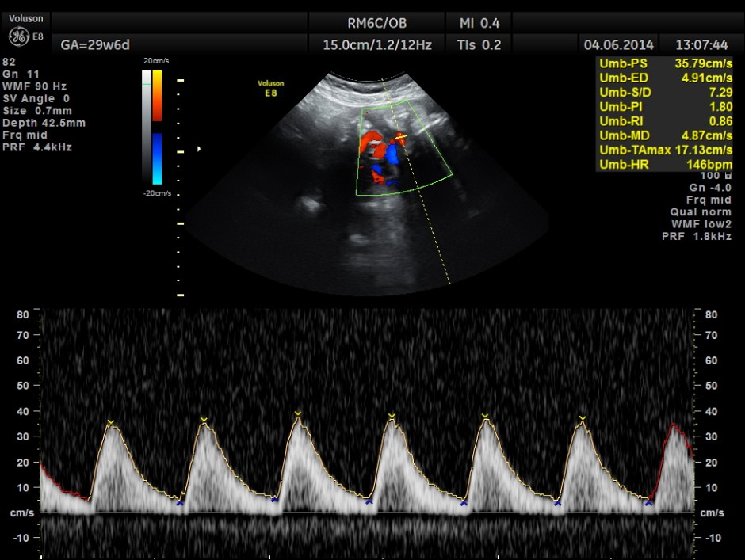
Task: Click the grayscale map bar
Action: coord(146,127)
